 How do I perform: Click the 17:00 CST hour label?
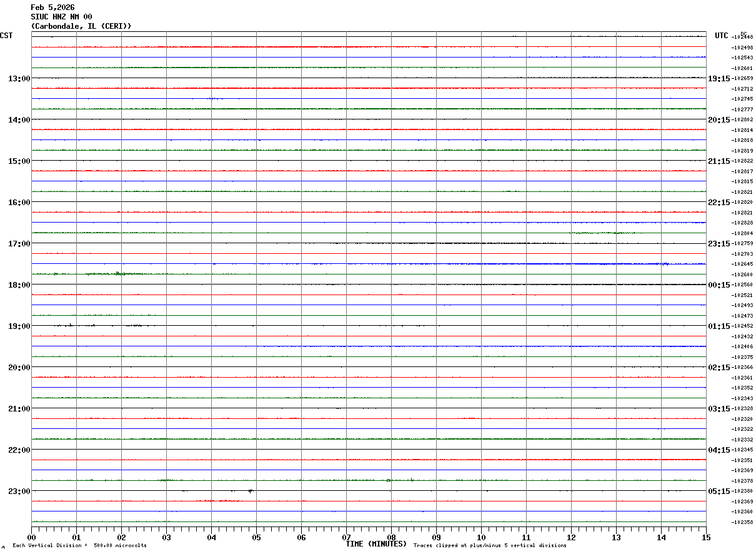click(19, 243)
